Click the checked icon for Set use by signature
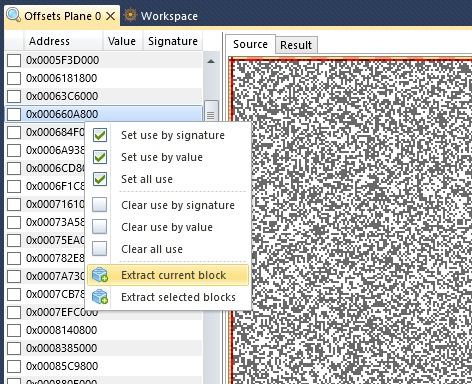 pos(100,135)
